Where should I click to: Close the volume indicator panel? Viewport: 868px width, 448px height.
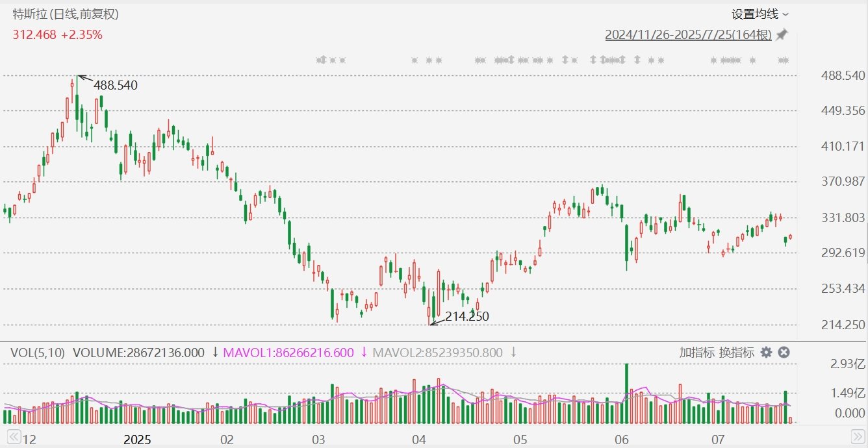coord(784,352)
